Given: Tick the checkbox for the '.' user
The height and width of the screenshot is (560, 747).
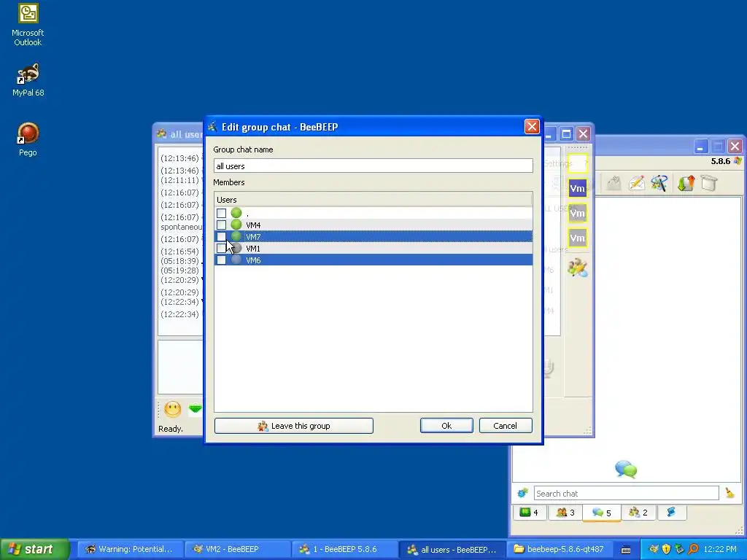Looking at the screenshot, I should (221, 213).
